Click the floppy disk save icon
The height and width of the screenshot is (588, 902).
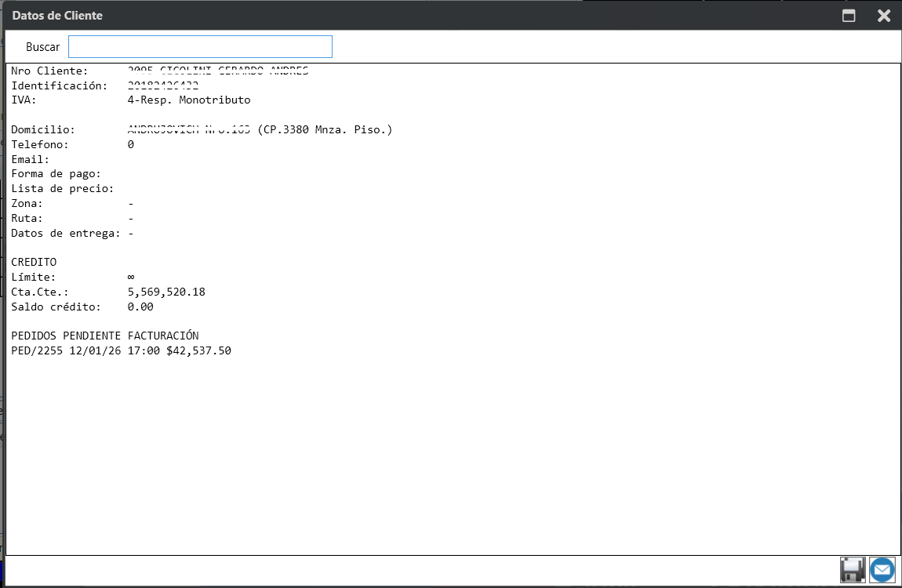pyautogui.click(x=852, y=570)
